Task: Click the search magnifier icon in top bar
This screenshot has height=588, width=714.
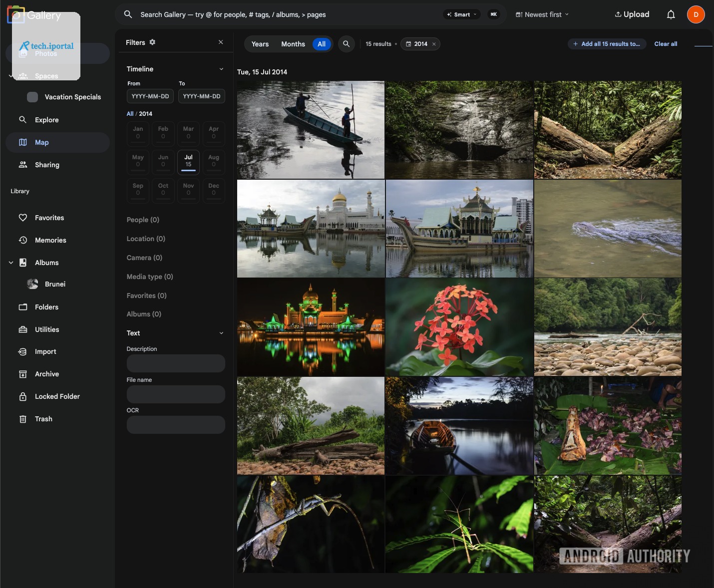Action: tap(128, 14)
